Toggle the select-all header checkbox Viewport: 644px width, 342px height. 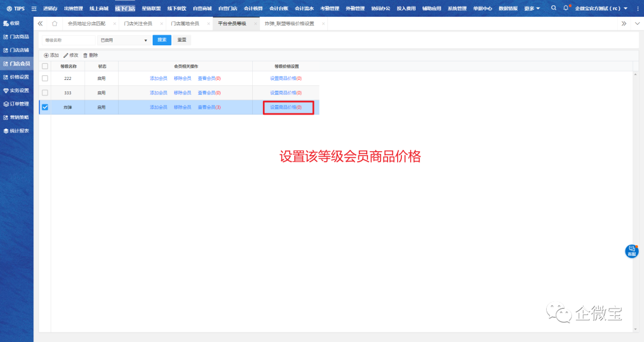(x=45, y=66)
